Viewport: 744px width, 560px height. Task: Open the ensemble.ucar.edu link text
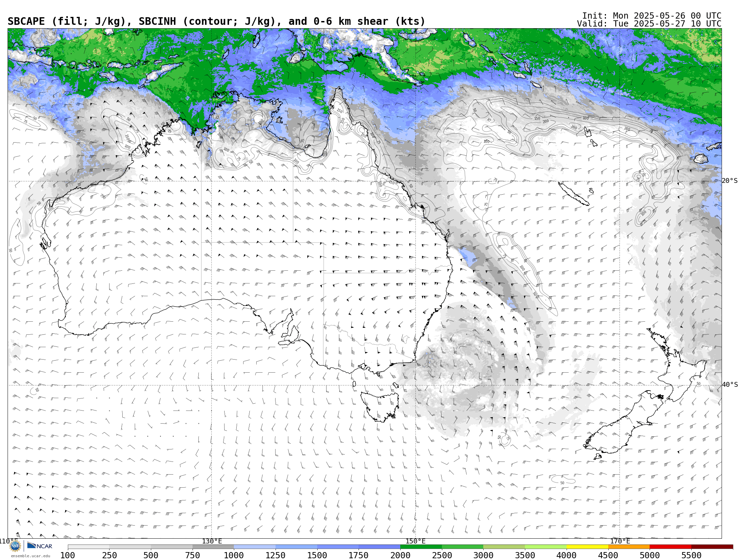tap(30, 556)
